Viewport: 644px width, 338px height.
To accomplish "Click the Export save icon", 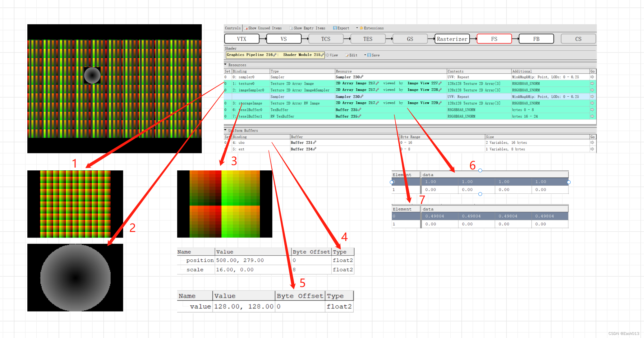I will point(335,28).
